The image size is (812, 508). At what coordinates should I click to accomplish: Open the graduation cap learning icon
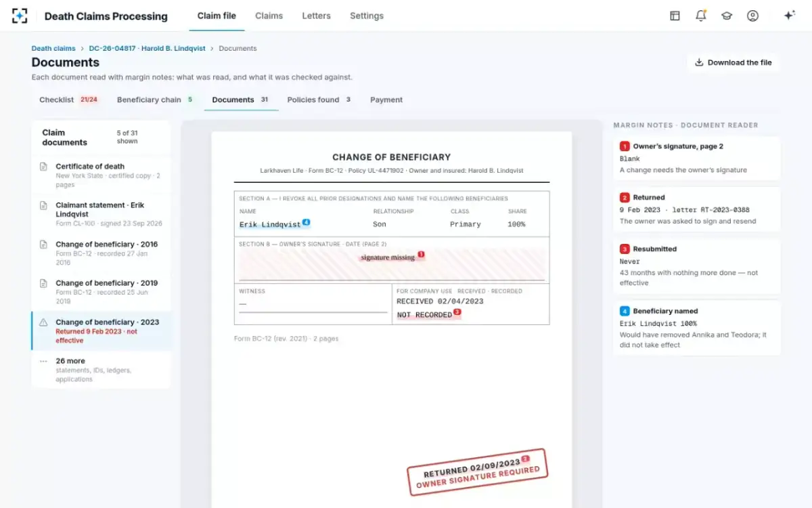pyautogui.click(x=727, y=16)
